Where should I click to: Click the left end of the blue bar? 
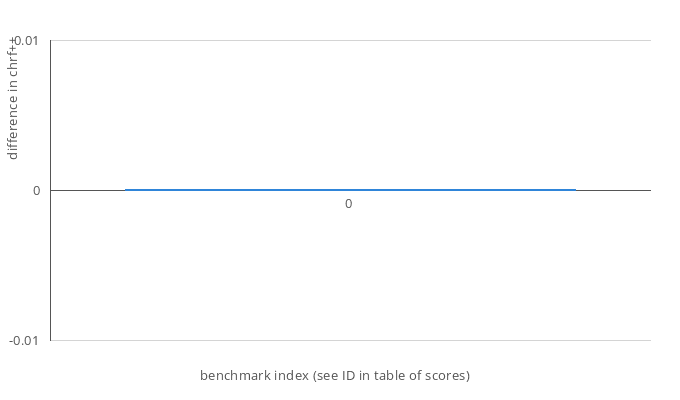(x=128, y=189)
